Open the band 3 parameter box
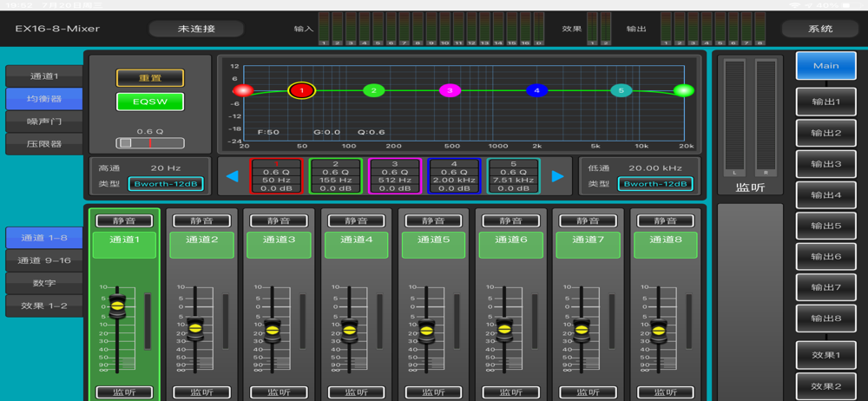The height and width of the screenshot is (401, 868). [395, 176]
